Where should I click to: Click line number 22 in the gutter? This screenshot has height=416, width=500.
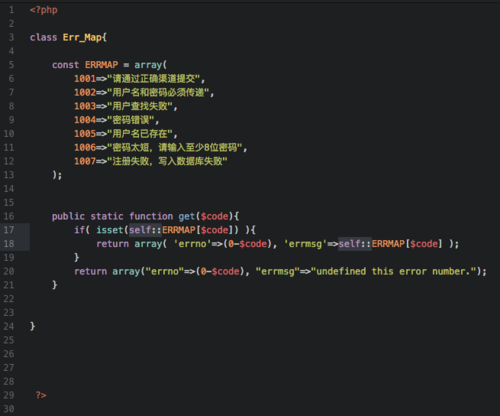point(9,299)
